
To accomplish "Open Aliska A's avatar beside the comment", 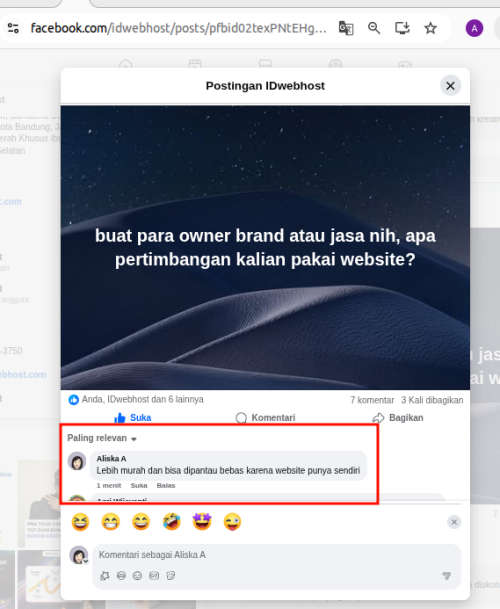I will (x=77, y=461).
